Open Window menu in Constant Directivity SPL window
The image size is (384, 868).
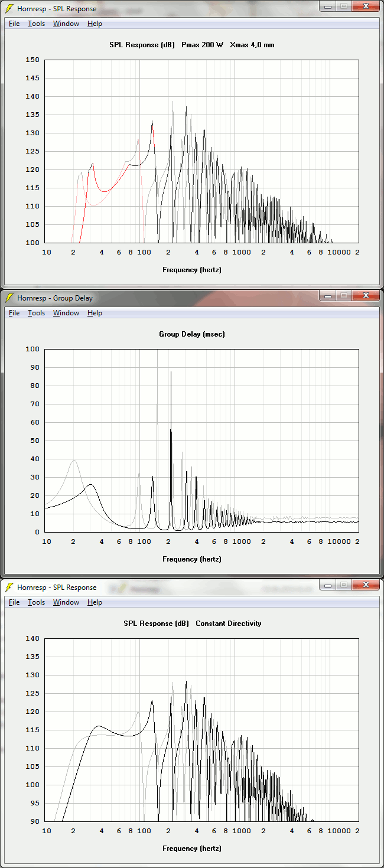click(66, 602)
